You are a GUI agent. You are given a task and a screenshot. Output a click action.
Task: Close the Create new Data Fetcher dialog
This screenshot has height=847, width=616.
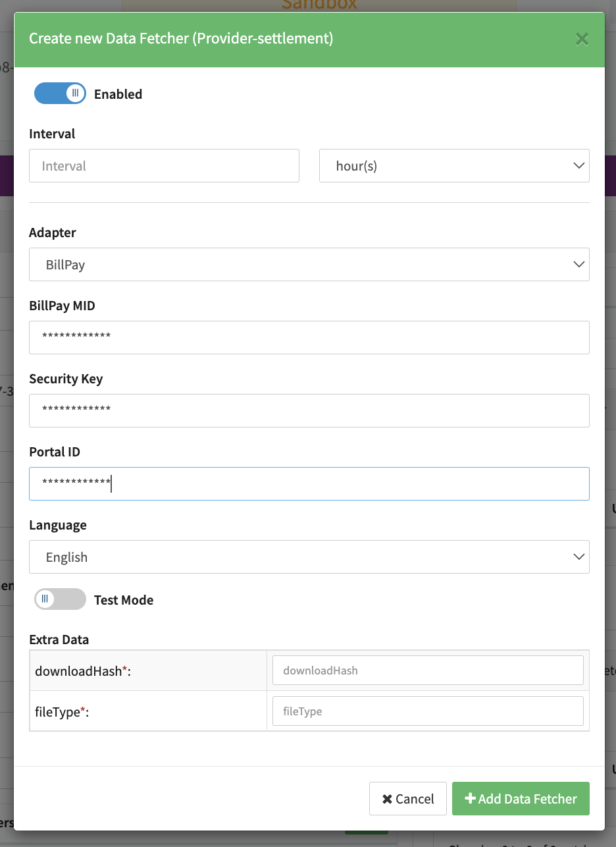point(582,39)
